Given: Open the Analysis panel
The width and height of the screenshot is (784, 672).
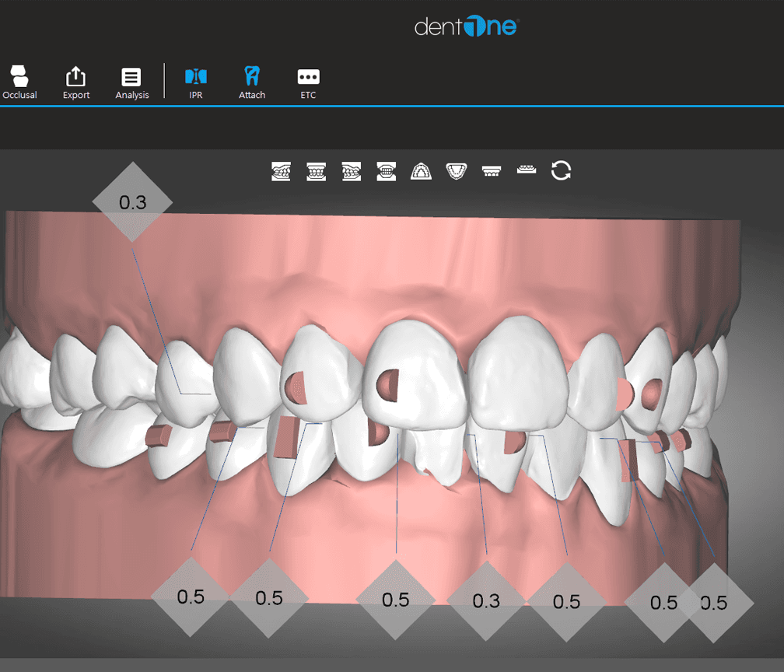Looking at the screenshot, I should pyautogui.click(x=132, y=82).
